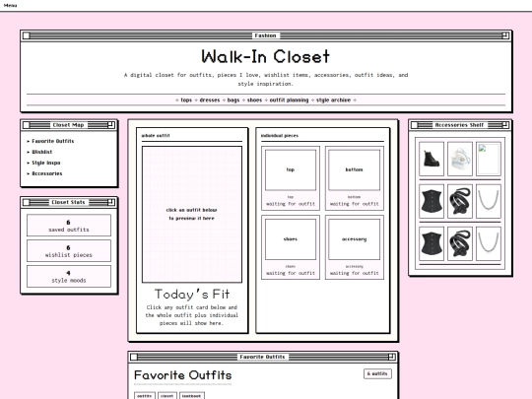Viewport: 532px width, 399px height.
Task: Click the 'tops' tag in header strip
Action: pos(186,100)
